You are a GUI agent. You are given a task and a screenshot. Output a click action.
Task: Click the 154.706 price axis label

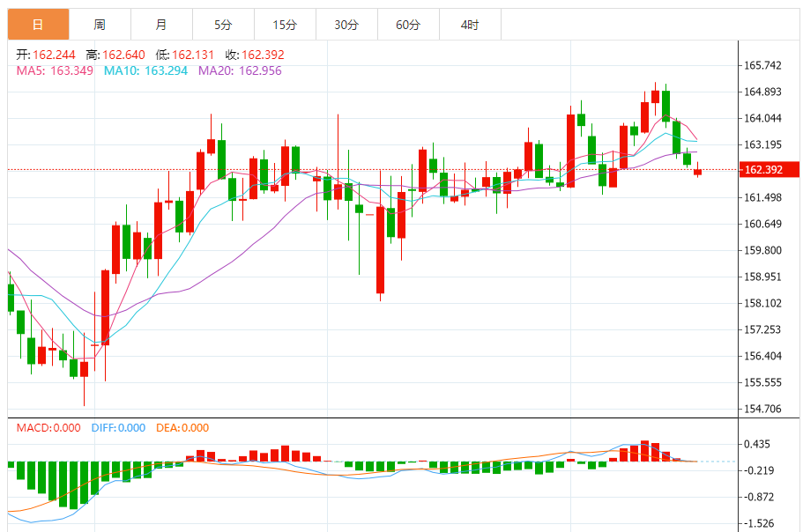[x=762, y=409]
